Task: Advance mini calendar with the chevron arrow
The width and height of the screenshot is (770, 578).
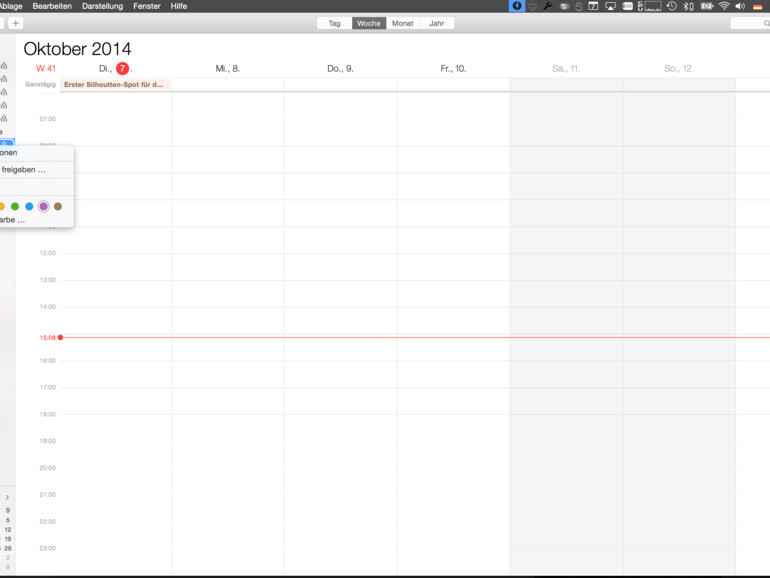Action: tap(7, 497)
